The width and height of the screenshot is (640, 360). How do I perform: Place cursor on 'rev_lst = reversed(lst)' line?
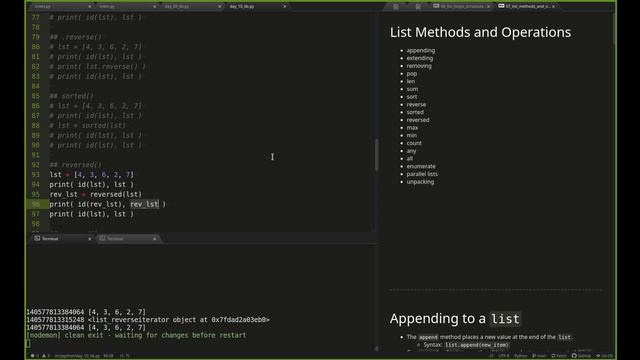pyautogui.click(x=96, y=194)
